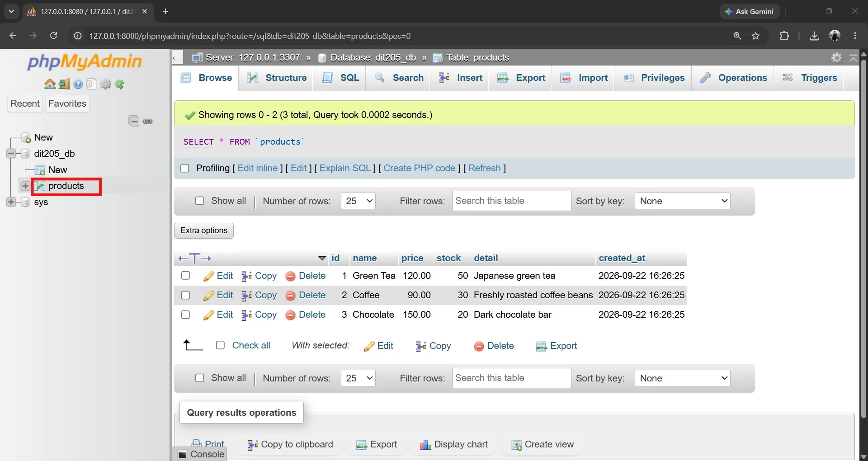The height and width of the screenshot is (461, 868).
Task: Click the With selected Copy icon
Action: click(421, 346)
